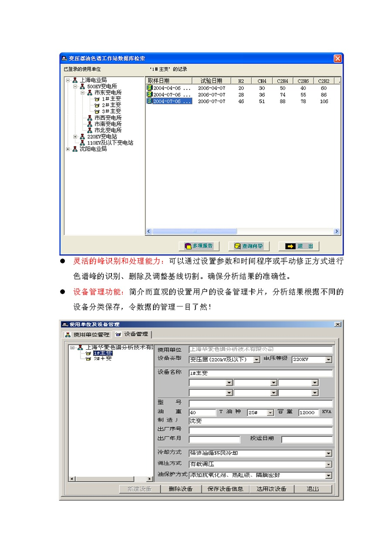Screen dimensions: 392x555
Task: Click the 2#主变 device icon in lower tree
Action: click(x=88, y=359)
